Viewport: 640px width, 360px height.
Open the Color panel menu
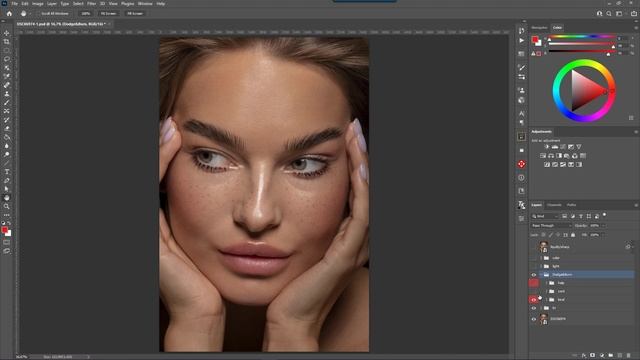point(636,28)
